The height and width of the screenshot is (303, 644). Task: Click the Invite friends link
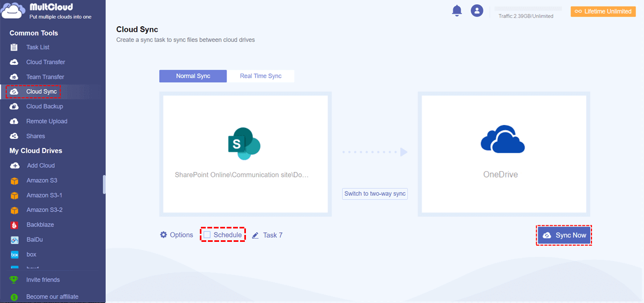click(43, 280)
